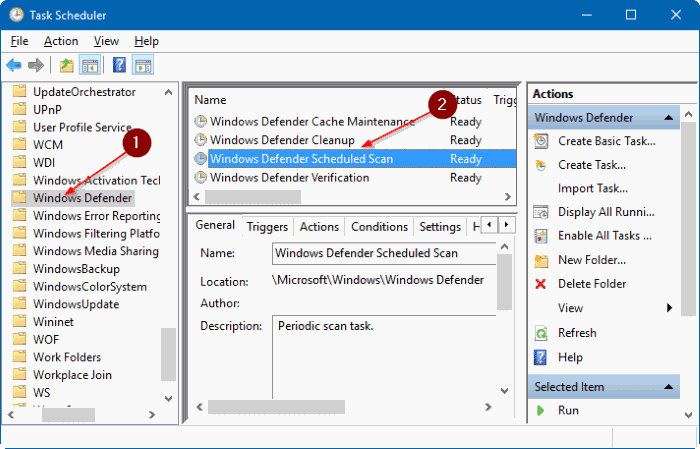Click the details pane horizontal scrollbar thumb
Viewport: 700px width, 449px height.
click(276, 407)
